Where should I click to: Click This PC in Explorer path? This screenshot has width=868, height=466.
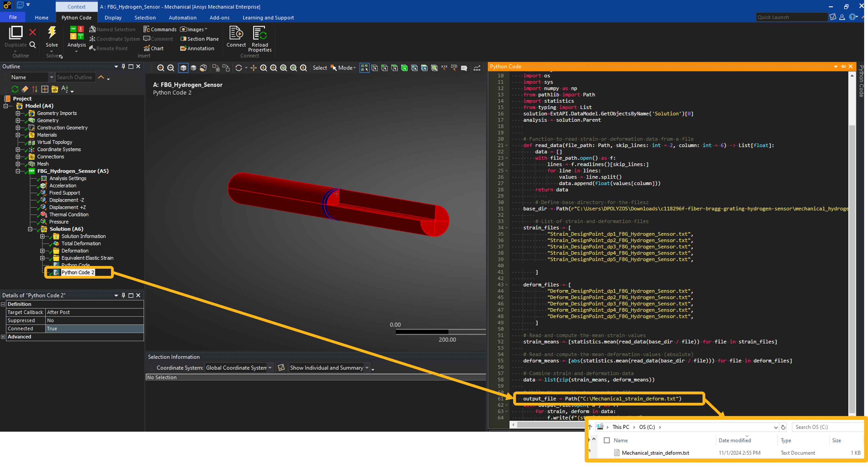pos(621,427)
